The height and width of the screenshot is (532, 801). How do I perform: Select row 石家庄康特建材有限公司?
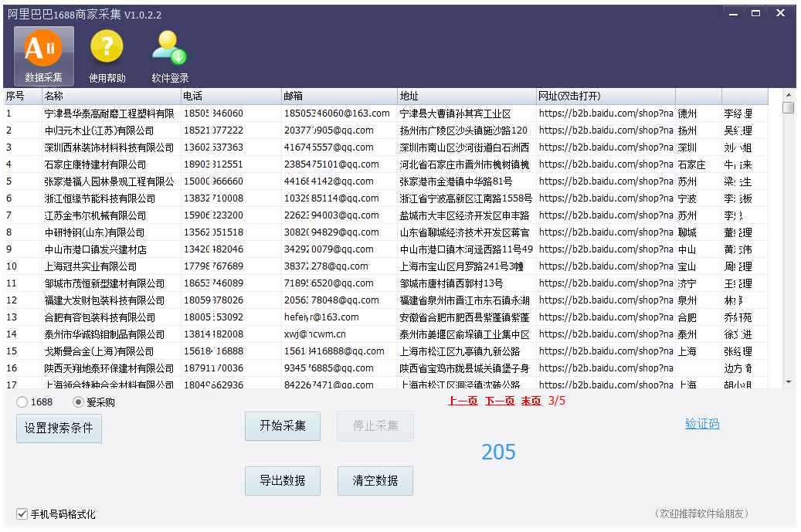tap(386, 164)
